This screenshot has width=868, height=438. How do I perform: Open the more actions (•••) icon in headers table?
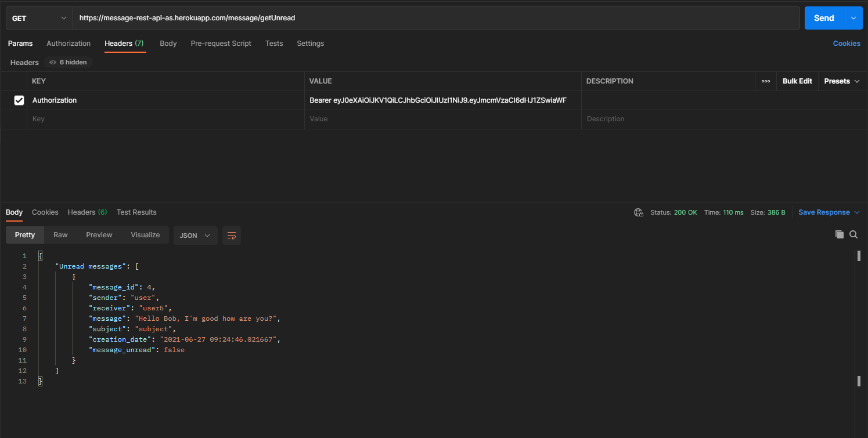(x=765, y=81)
